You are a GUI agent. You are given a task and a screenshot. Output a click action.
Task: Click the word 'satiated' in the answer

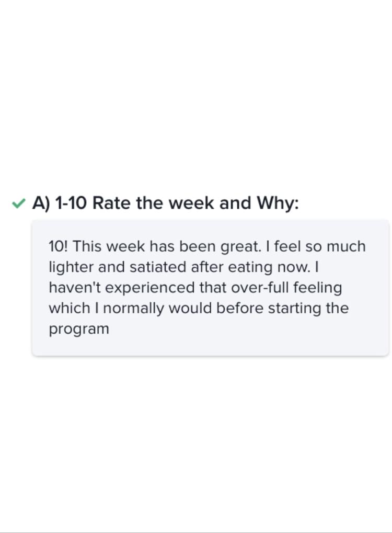pyautogui.click(x=158, y=267)
